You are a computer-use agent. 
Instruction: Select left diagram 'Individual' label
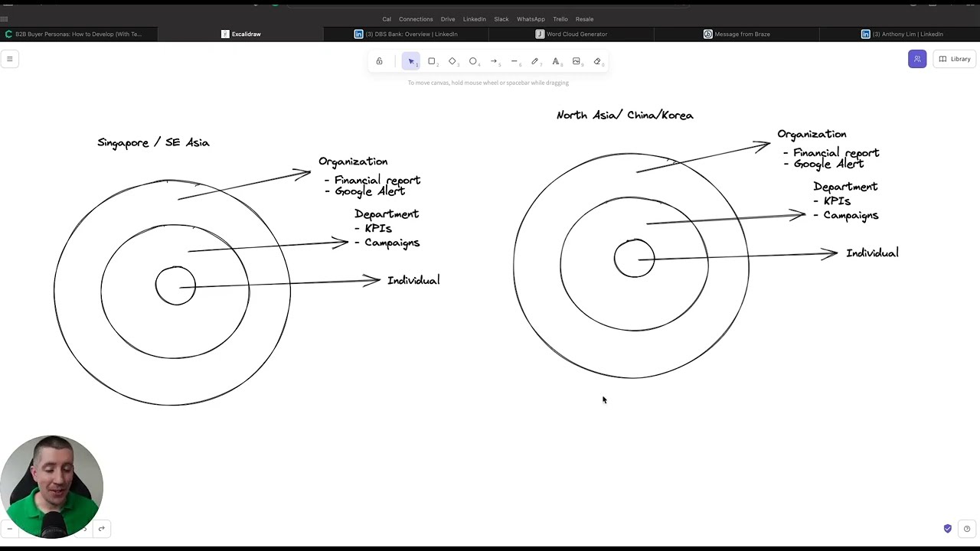coord(413,280)
